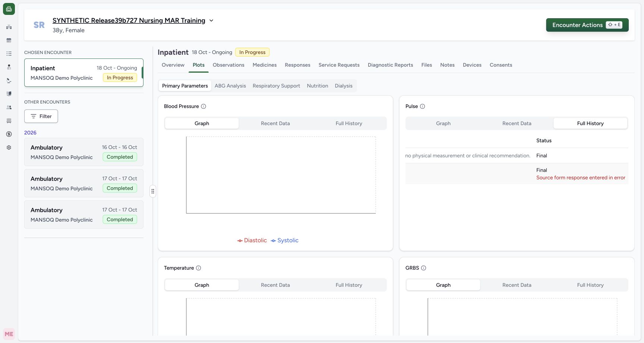
Task: Open the calendar appointments sidebar icon
Action: pos(9,40)
